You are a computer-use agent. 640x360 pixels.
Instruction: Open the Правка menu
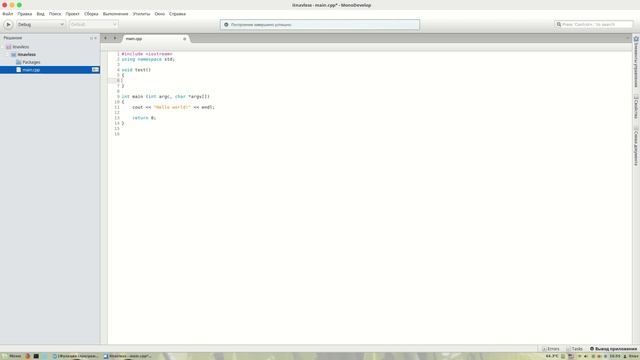[x=24, y=14]
